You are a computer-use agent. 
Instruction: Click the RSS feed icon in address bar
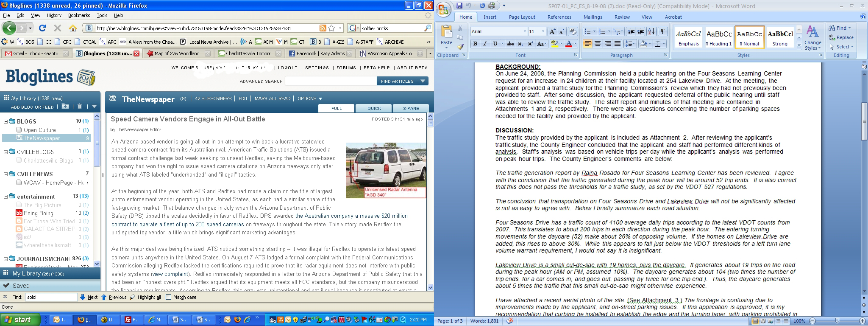tap(323, 28)
